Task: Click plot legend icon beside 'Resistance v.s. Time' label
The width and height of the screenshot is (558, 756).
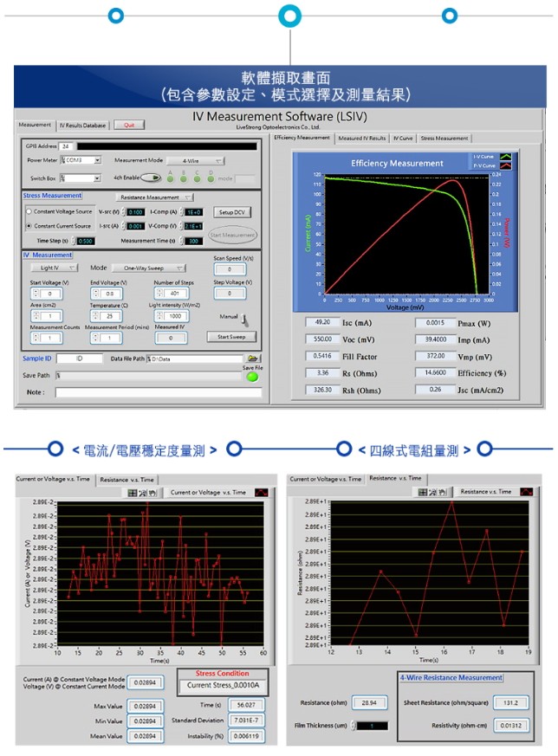Action: (527, 492)
